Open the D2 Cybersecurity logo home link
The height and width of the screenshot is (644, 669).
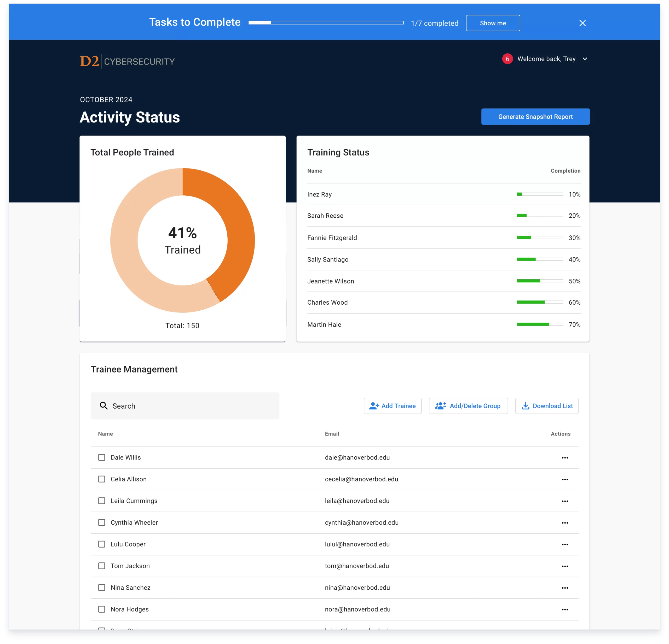127,61
